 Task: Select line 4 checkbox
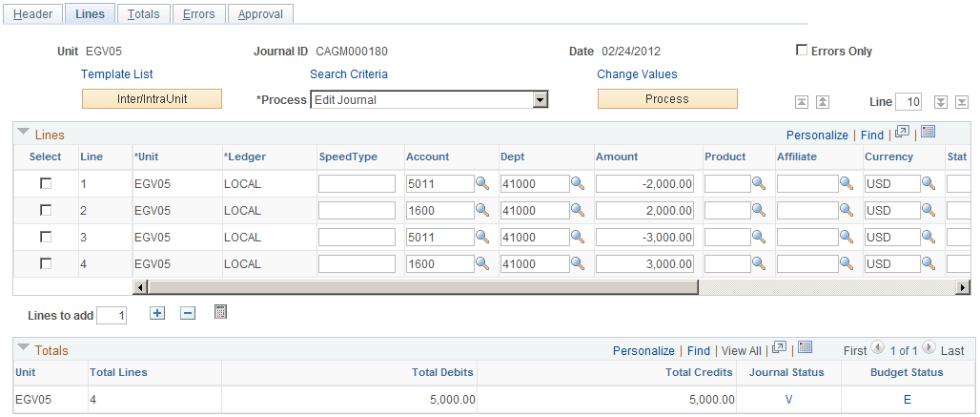point(46,263)
